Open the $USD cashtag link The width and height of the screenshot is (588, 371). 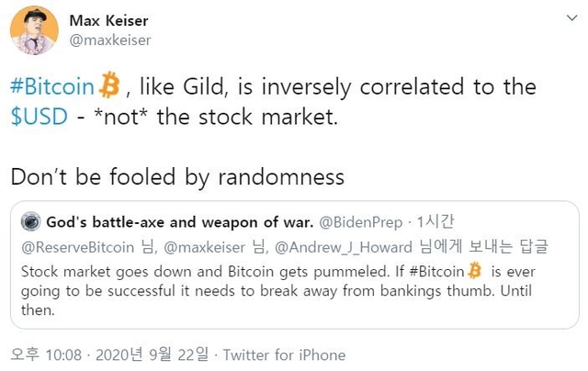click(x=40, y=117)
